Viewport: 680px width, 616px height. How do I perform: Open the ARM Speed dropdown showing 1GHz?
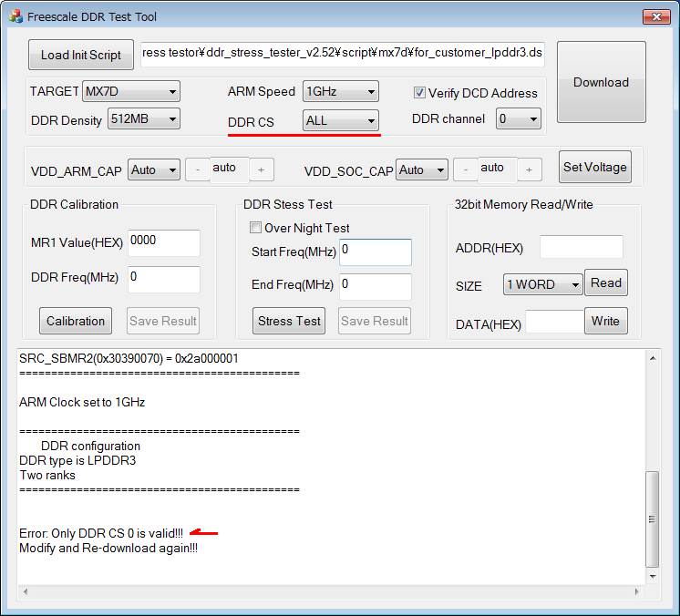[x=340, y=91]
